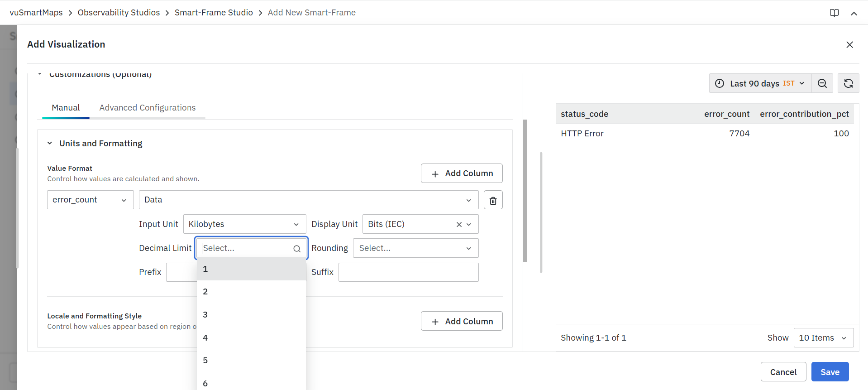Open the error_count column dropdown
Viewport: 868px width, 390px height.
click(91, 200)
